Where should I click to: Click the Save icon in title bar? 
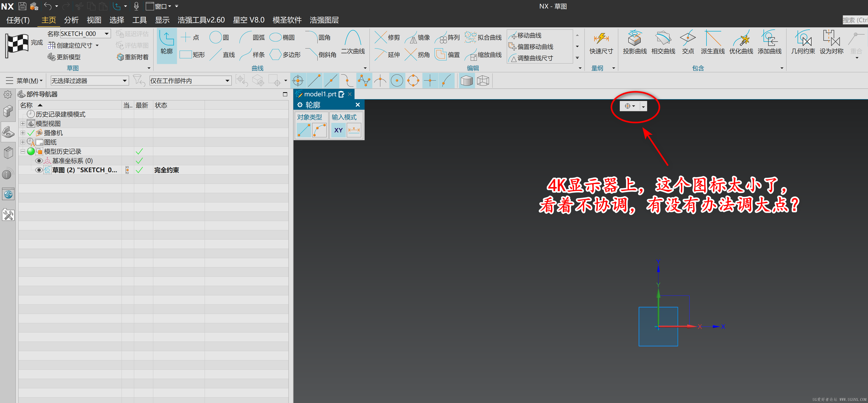[22, 6]
